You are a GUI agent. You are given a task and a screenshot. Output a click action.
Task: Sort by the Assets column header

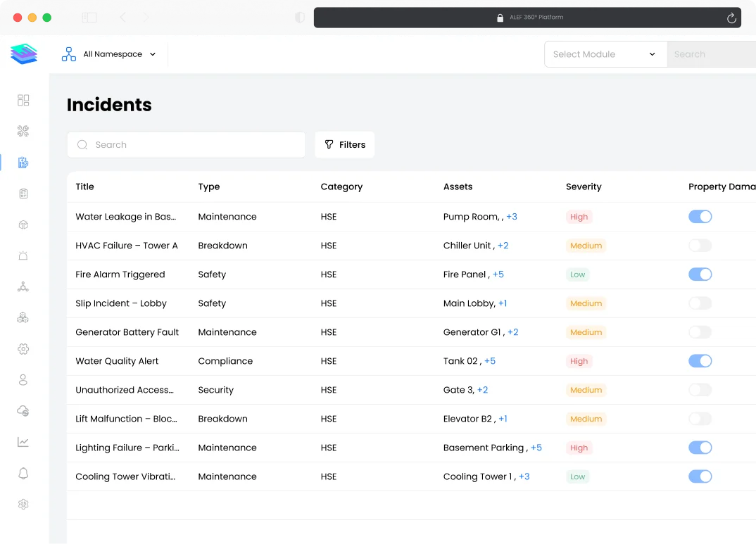tap(458, 187)
